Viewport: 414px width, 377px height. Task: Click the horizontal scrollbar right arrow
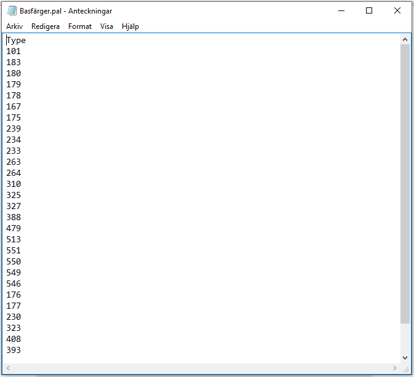tap(395, 368)
